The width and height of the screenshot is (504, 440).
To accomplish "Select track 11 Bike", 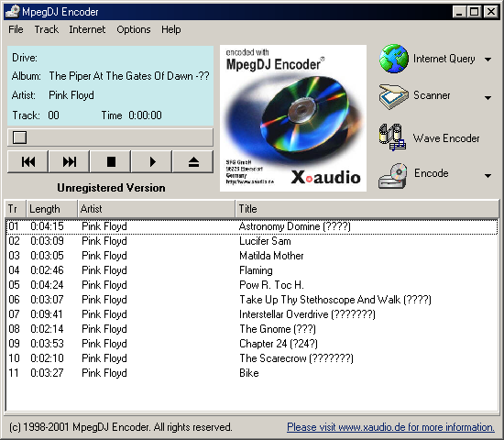I will 252,373.
